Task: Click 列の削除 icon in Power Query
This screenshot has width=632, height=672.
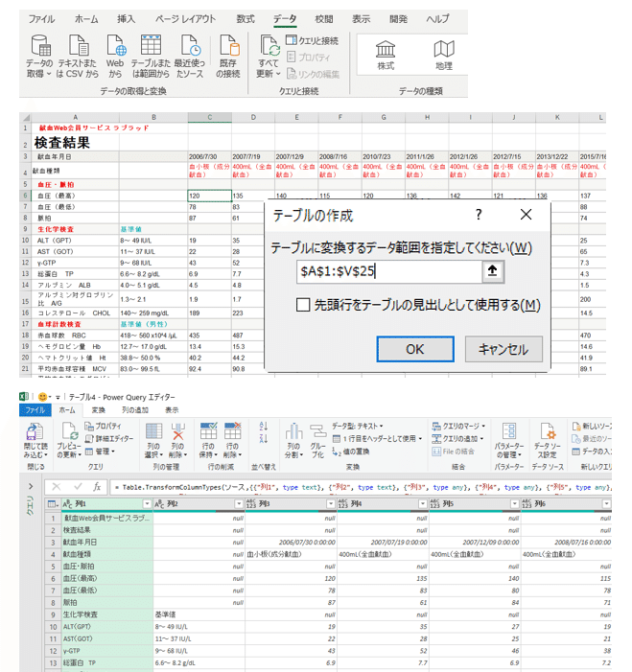Action: tap(177, 441)
